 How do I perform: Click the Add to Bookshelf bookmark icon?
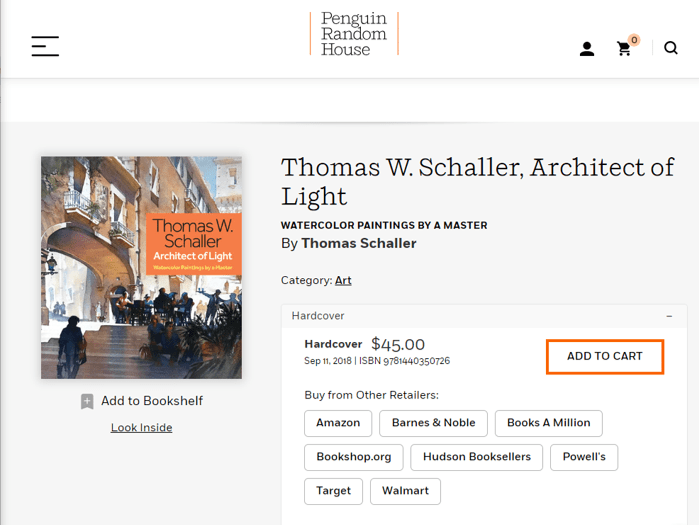(x=87, y=401)
